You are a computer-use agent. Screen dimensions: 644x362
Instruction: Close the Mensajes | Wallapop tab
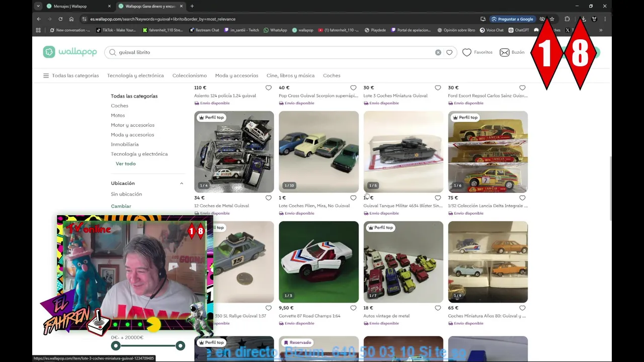click(x=110, y=6)
